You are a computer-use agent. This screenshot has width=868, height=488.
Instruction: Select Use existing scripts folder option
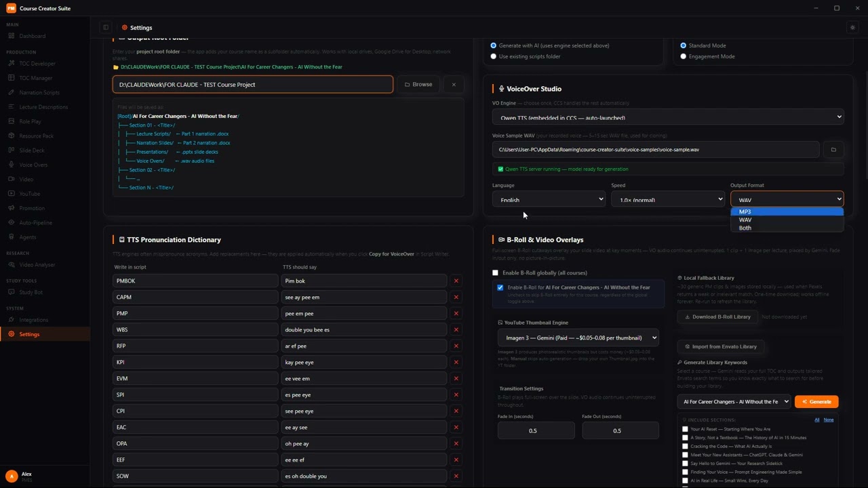click(x=493, y=56)
